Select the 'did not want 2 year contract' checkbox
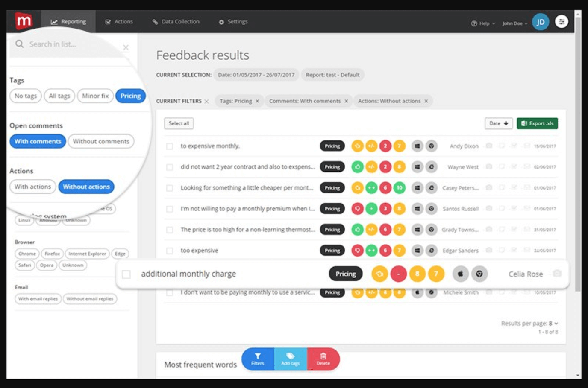 (170, 167)
